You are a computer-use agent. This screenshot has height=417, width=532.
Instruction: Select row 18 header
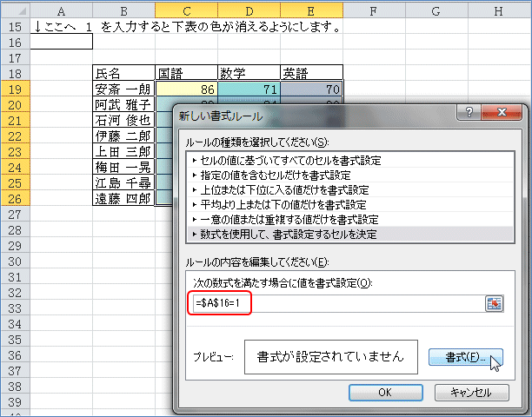(x=16, y=73)
